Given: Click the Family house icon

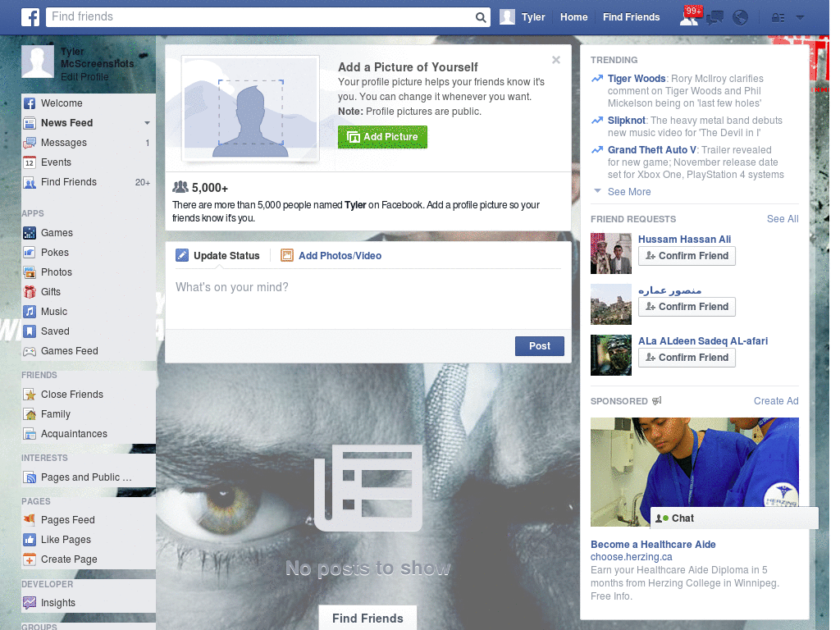Looking at the screenshot, I should pyautogui.click(x=30, y=414).
